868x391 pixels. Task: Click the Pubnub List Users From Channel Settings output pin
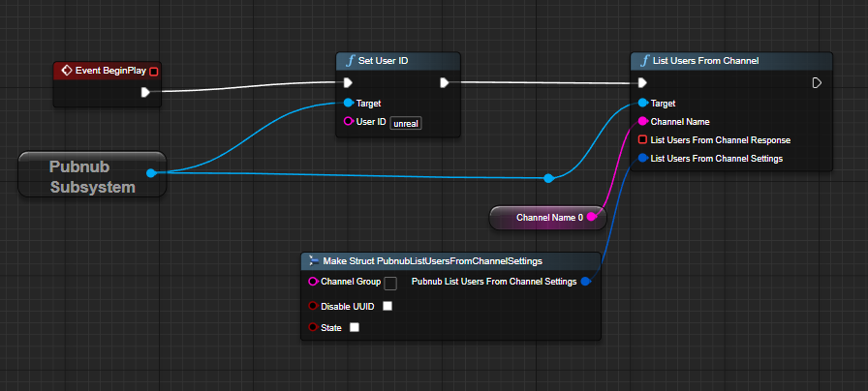click(587, 282)
